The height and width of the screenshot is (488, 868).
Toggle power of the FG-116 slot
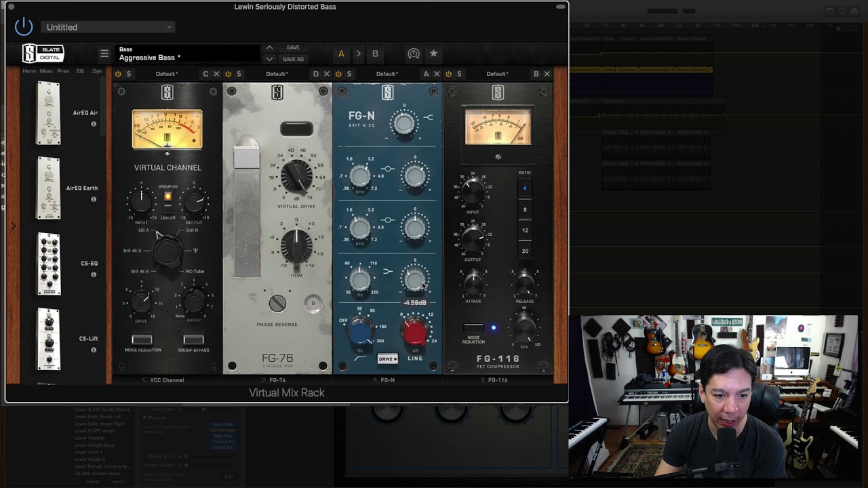click(x=448, y=74)
